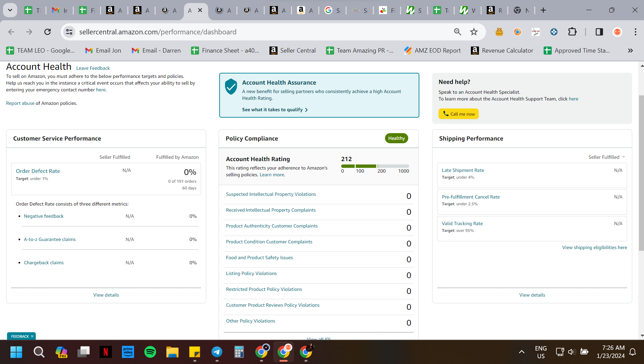Open Suspected Intellectual Property Violations
Viewport: 644px width, 364px height.
point(271,194)
